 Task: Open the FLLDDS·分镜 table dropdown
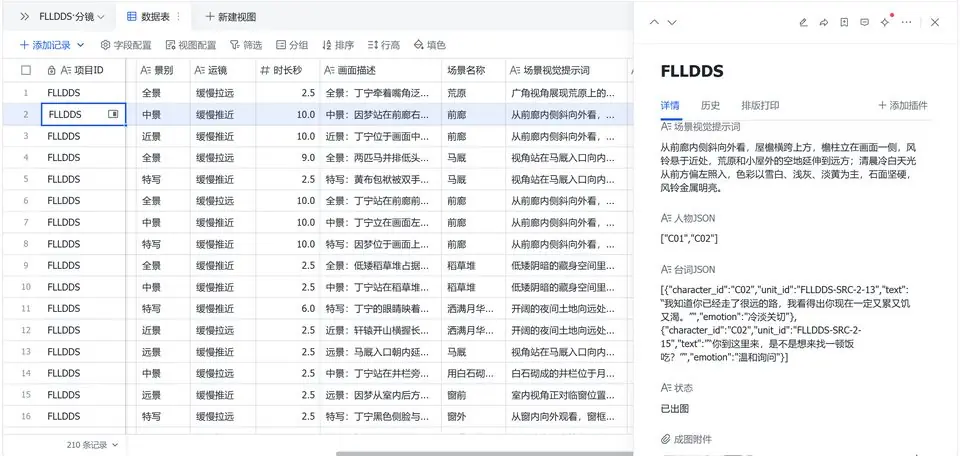[x=72, y=17]
